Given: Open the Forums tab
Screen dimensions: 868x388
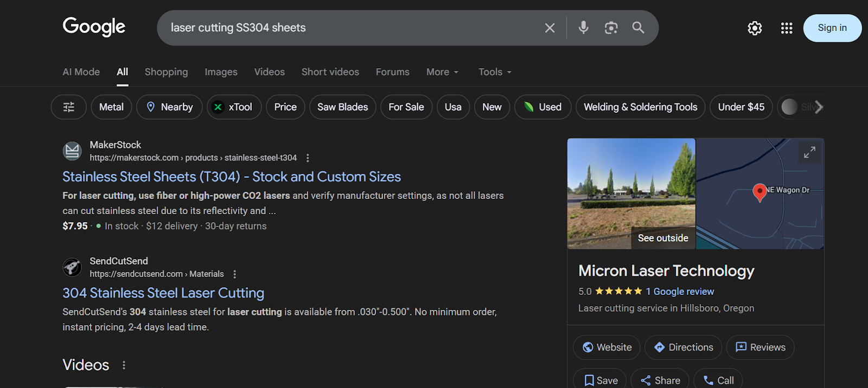Looking at the screenshot, I should click(393, 72).
